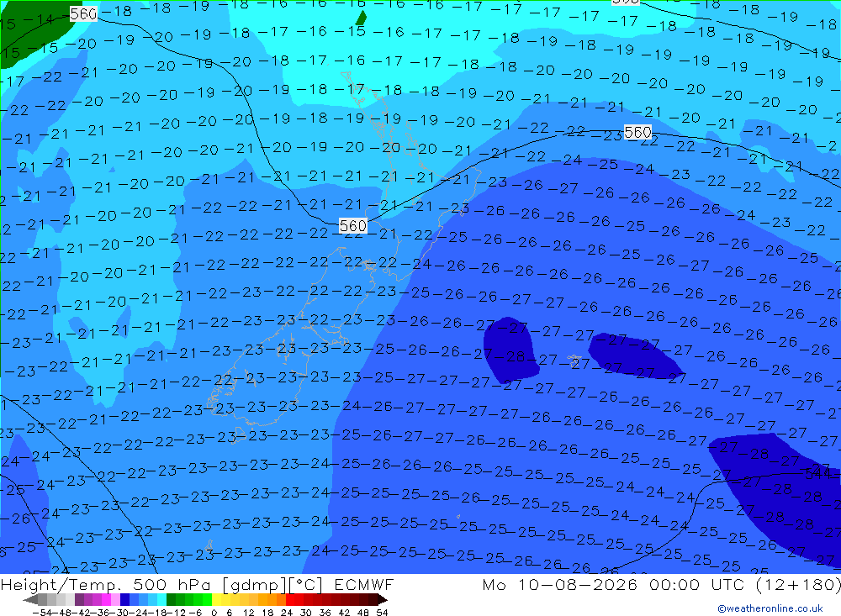Click the 544 contour label at right edge
Image resolution: width=841 pixels, height=616 pixels.
tap(818, 473)
